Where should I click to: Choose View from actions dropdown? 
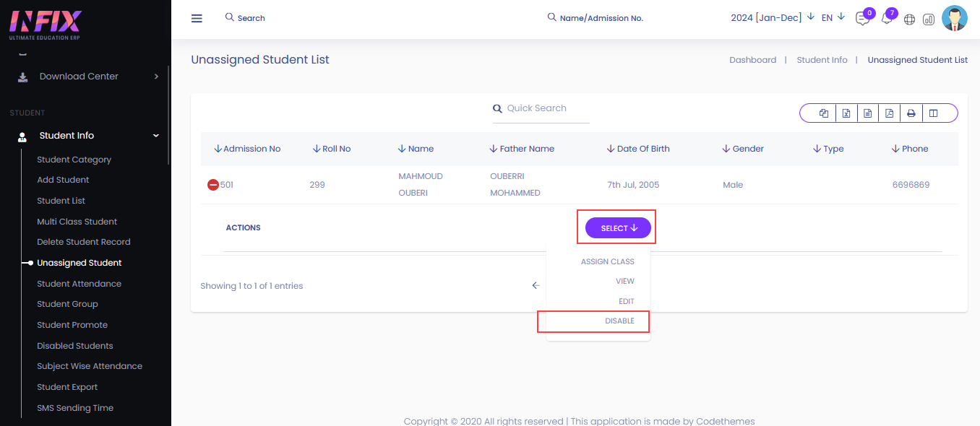(x=625, y=282)
